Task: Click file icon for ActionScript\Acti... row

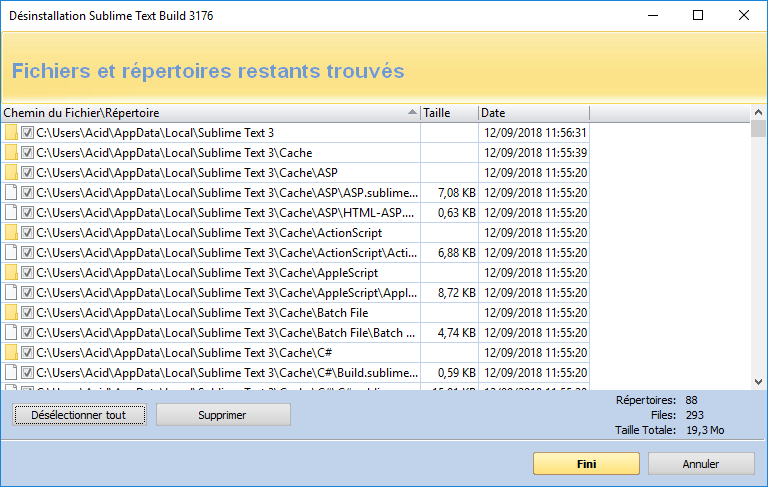Action: click(11, 253)
